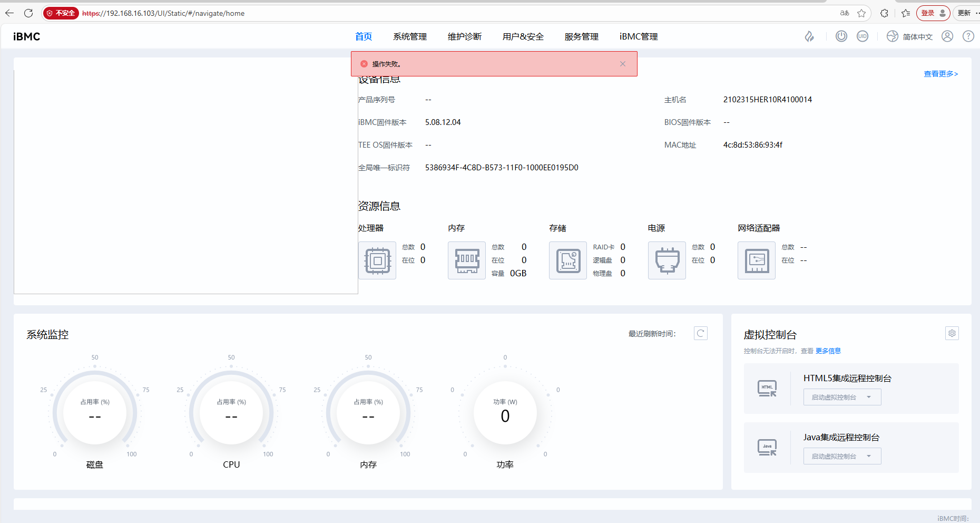The width and height of the screenshot is (980, 523).
Task: Open the 维护诊断 menu
Action: (465, 36)
